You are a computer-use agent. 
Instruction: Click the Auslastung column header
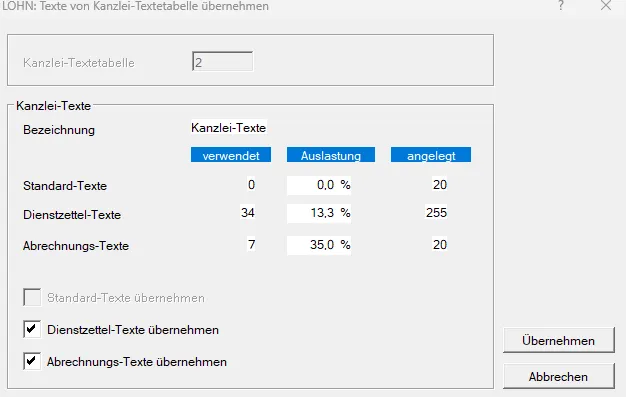pos(331,155)
